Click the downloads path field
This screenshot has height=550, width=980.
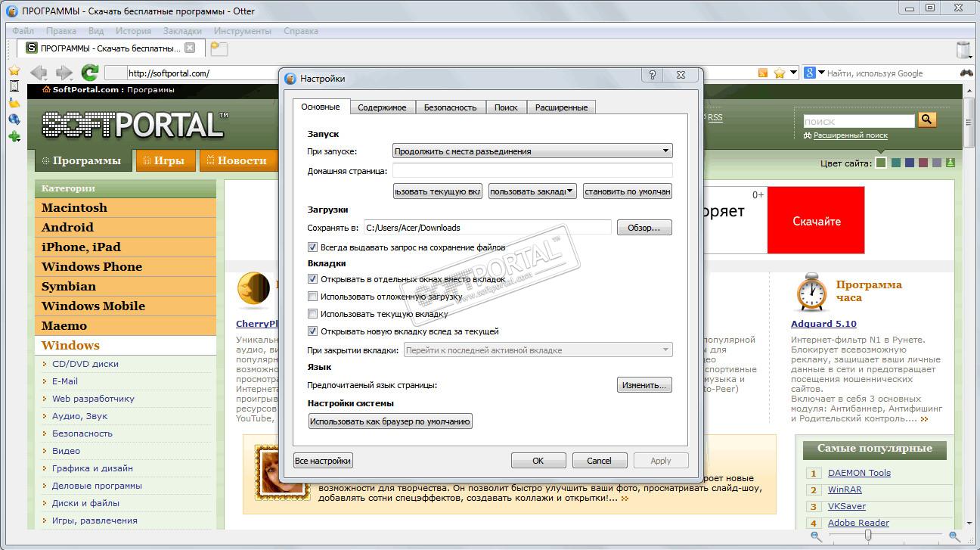487,228
